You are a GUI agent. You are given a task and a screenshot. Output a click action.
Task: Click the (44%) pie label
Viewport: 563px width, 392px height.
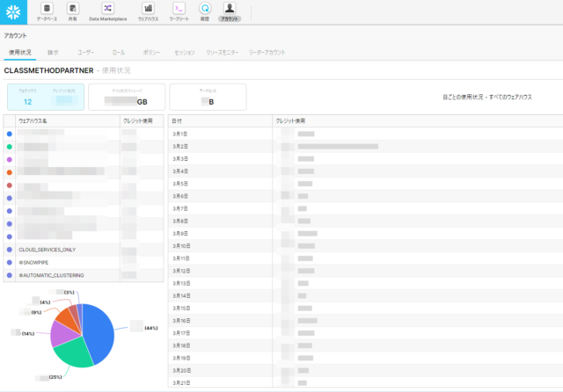click(151, 328)
